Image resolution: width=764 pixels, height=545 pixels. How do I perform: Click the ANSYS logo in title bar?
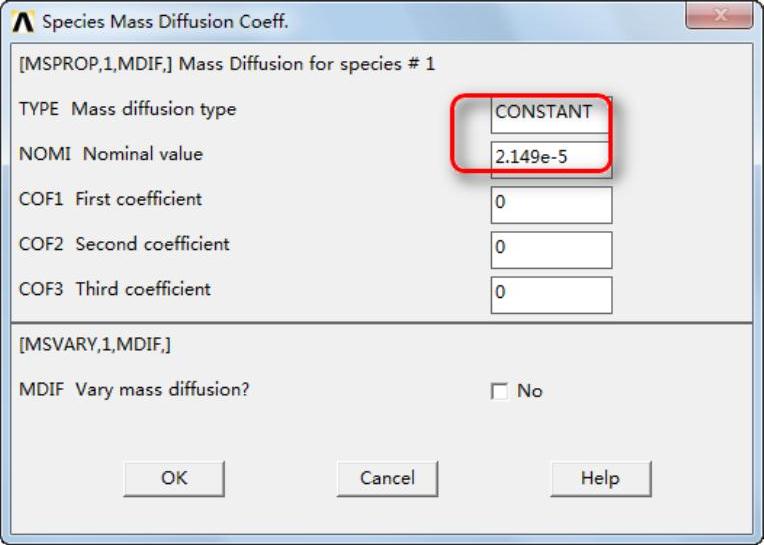coord(24,21)
